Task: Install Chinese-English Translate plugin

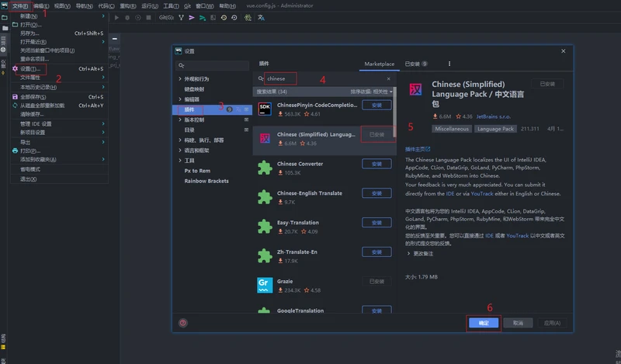Action: (376, 193)
